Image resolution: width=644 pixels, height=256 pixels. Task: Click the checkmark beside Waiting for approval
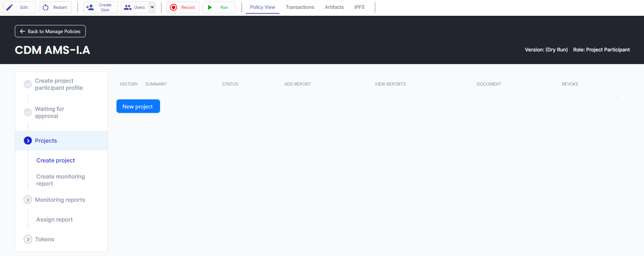tap(28, 112)
